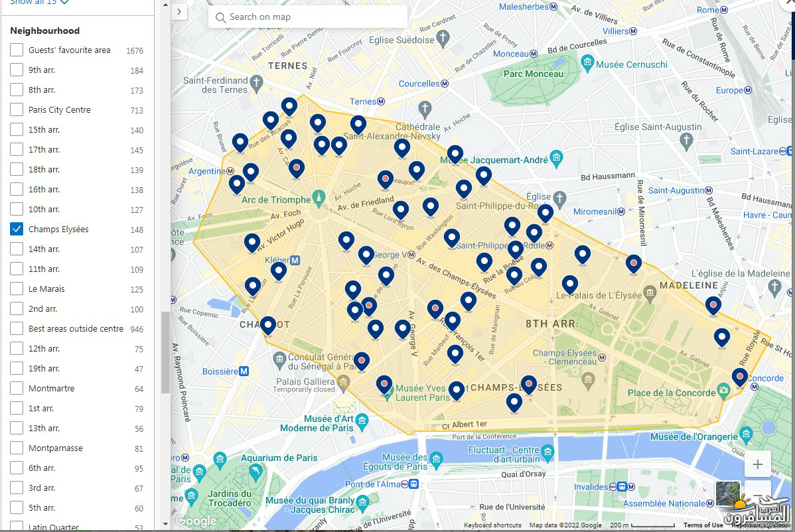The height and width of the screenshot is (532, 795).
Task: Open the Google logo link
Action: 196,520
